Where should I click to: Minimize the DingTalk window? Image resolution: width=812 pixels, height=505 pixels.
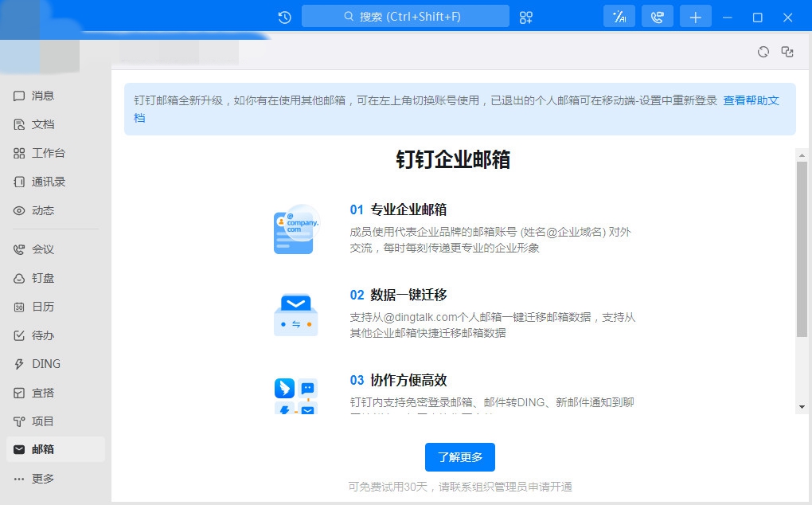(x=727, y=17)
